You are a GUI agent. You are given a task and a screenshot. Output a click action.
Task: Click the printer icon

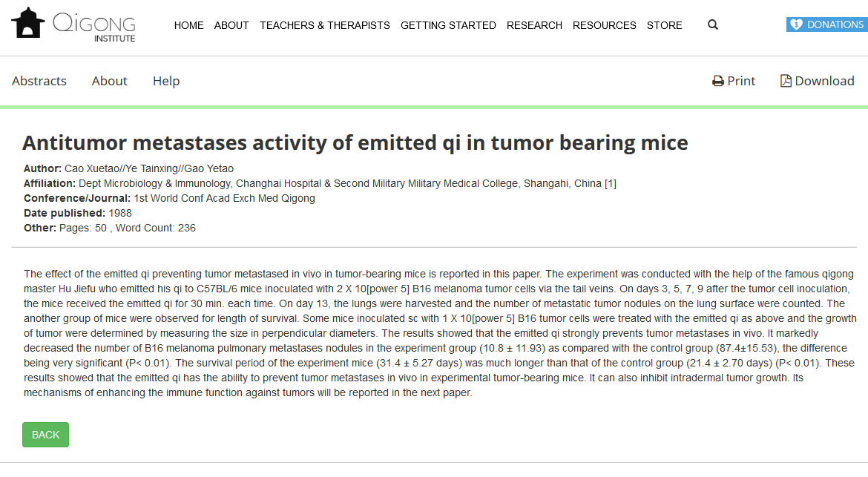pos(717,82)
